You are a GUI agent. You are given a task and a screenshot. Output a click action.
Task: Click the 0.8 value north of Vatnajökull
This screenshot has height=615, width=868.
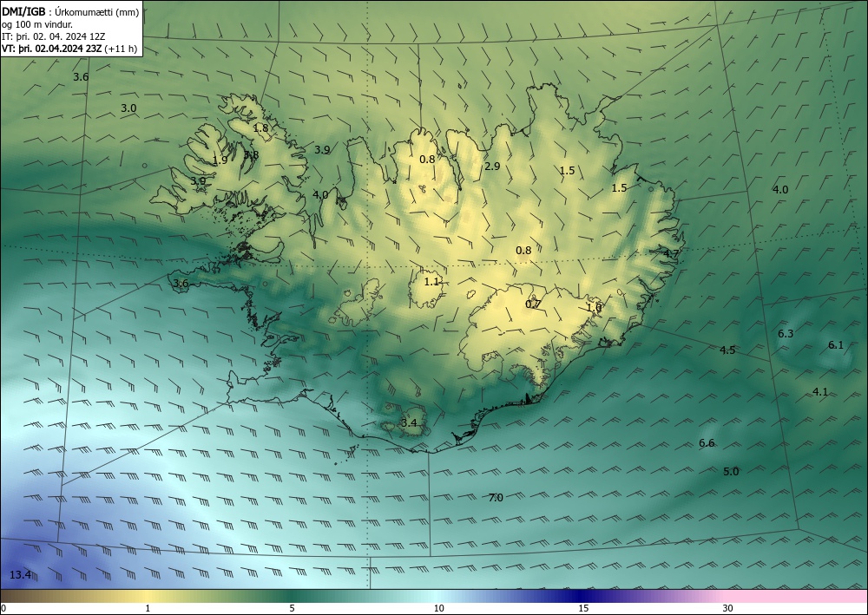[x=523, y=251]
